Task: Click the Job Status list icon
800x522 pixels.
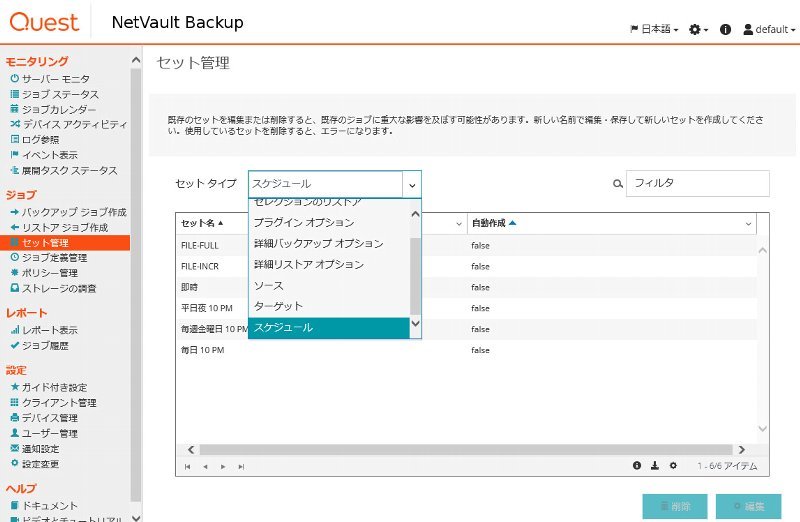Action: [14, 94]
